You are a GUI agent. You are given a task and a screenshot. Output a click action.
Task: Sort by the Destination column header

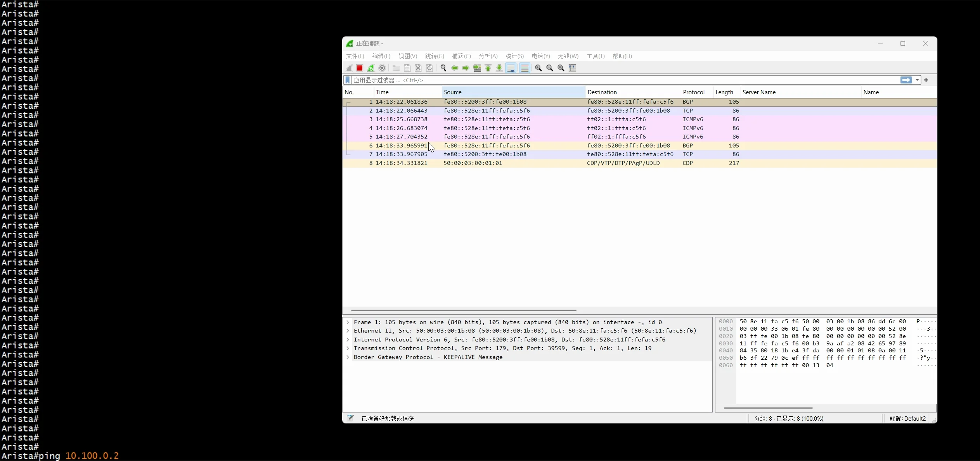633,92
